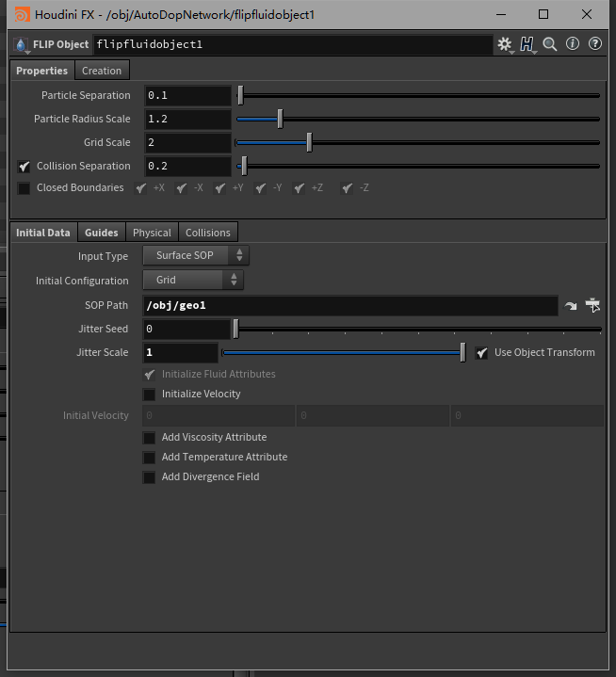Click the Particle Separation label
Screen dimensions: 616x677
[x=86, y=95]
